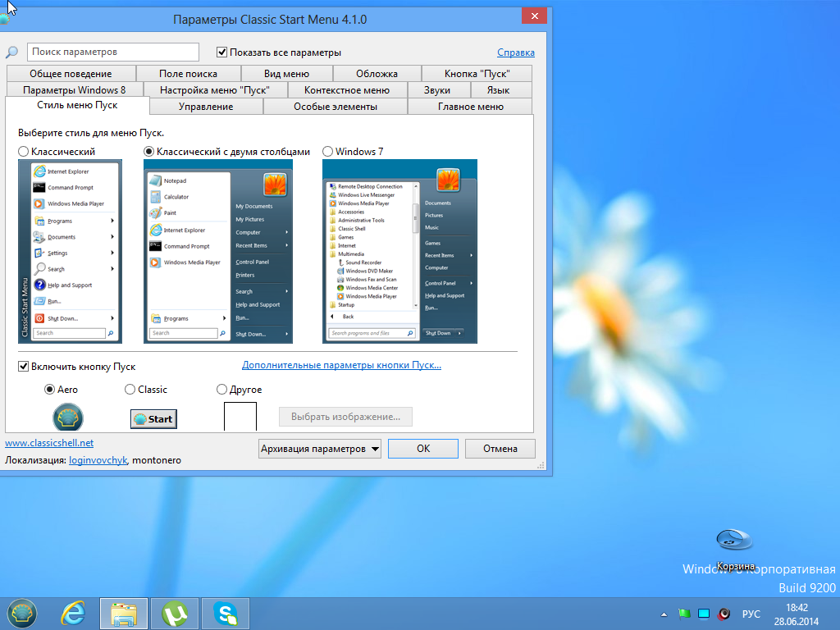Open File Explorer from the taskbar
This screenshot has width=840, height=630.
(x=124, y=613)
